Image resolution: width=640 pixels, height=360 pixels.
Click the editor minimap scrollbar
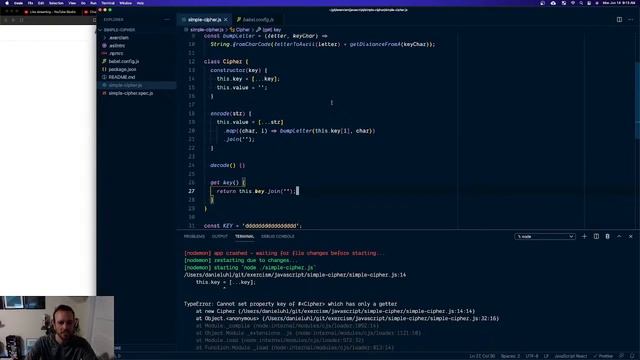(x=637, y=102)
